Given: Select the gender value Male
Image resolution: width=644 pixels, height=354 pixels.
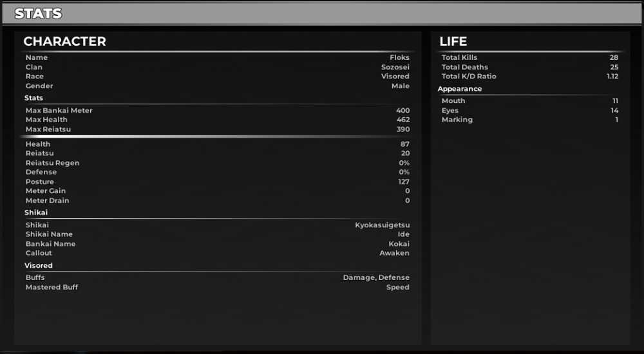Looking at the screenshot, I should (x=401, y=86).
